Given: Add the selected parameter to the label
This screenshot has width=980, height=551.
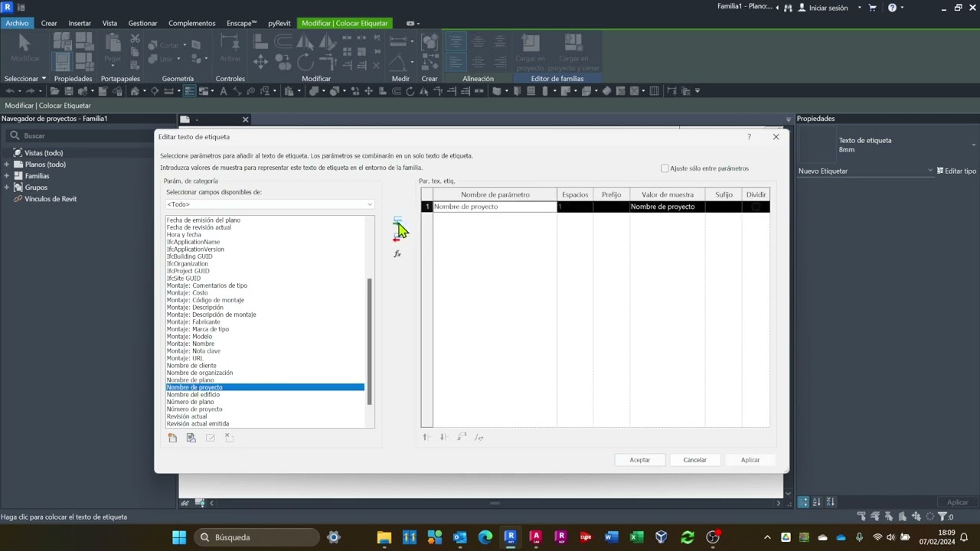Looking at the screenshot, I should coord(397,220).
